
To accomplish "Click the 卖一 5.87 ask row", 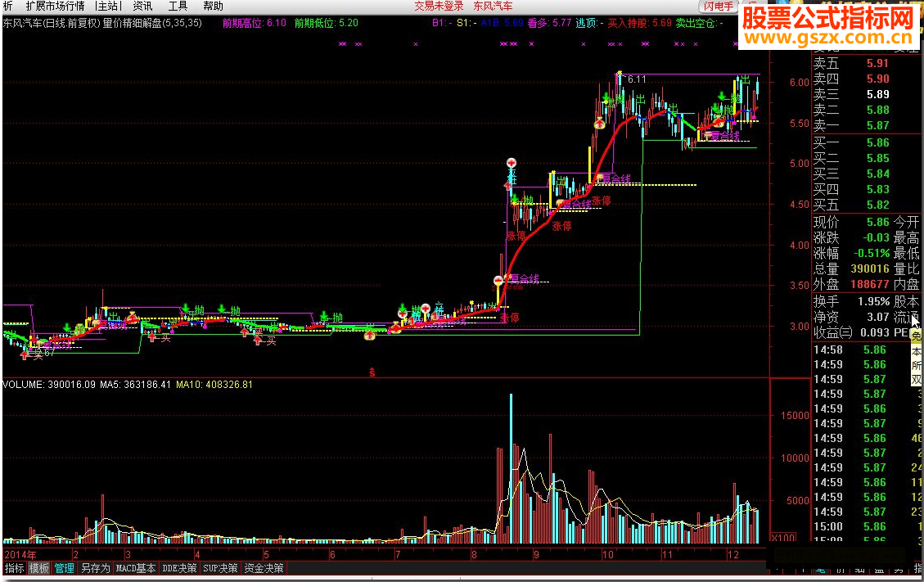I will [x=851, y=125].
